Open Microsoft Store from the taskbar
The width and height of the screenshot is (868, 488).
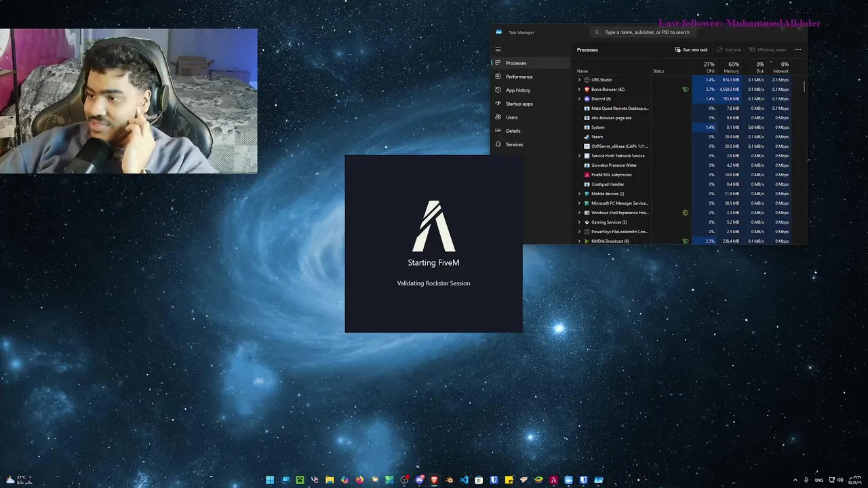tap(479, 480)
